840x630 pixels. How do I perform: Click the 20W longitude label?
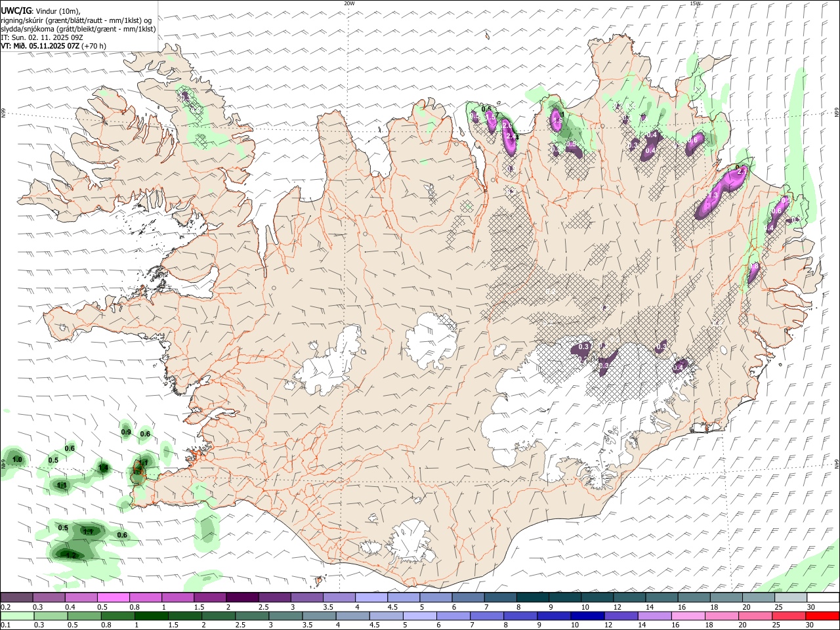(349, 3)
